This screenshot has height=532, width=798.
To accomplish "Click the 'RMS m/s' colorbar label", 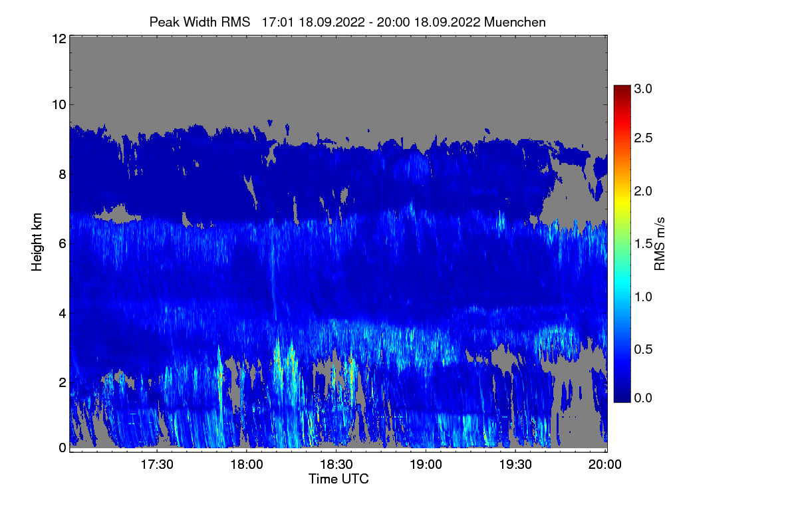I will [659, 243].
